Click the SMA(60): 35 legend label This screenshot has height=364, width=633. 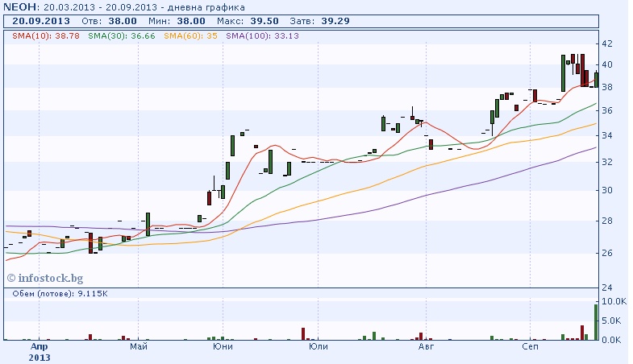190,36
